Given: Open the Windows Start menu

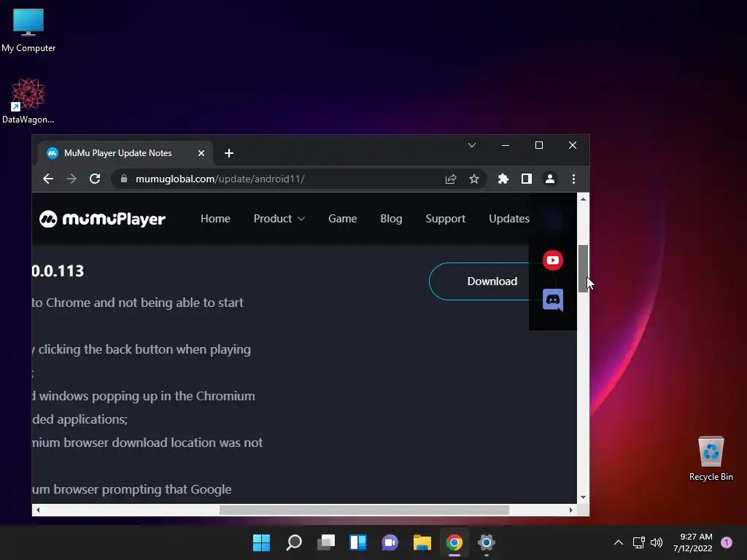Looking at the screenshot, I should coord(262,542).
